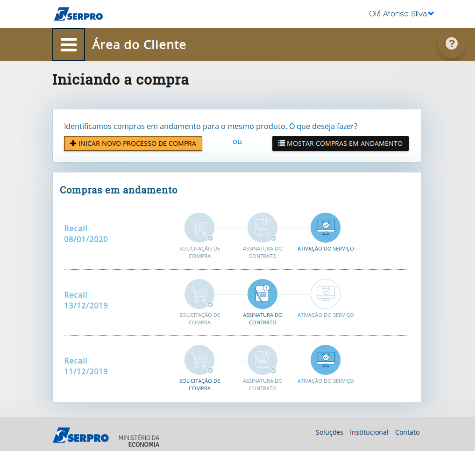476x451 pixels.
Task: Click service activation icon for Recall 13/12/2019
Action: (326, 294)
